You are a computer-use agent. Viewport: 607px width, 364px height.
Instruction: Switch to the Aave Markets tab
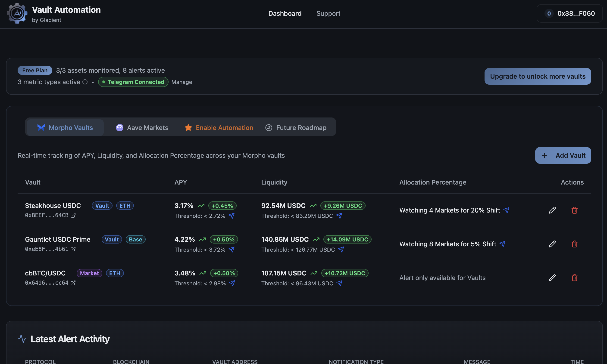pos(142,127)
